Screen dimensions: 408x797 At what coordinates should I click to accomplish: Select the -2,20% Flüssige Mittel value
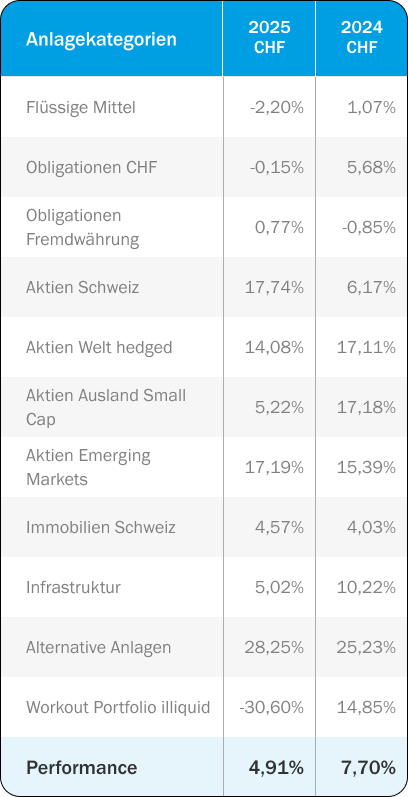click(276, 108)
